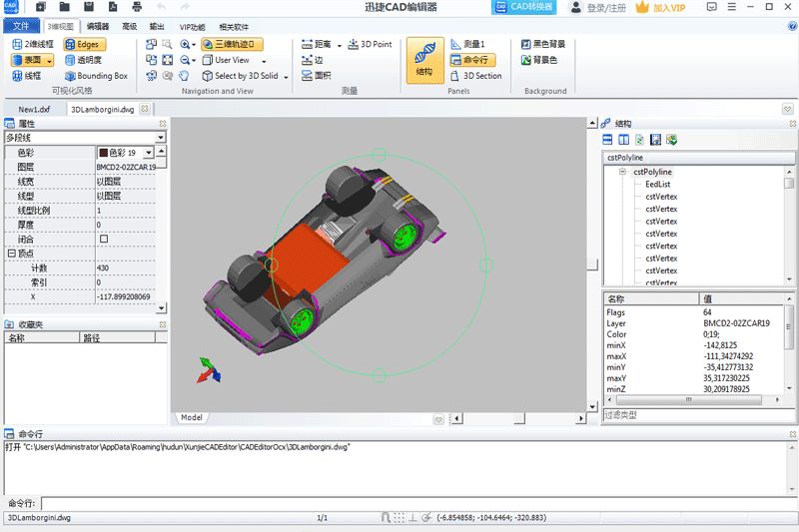Screen dimensions: 799x532
Task: Open the 文件 file menu
Action: pos(21,26)
